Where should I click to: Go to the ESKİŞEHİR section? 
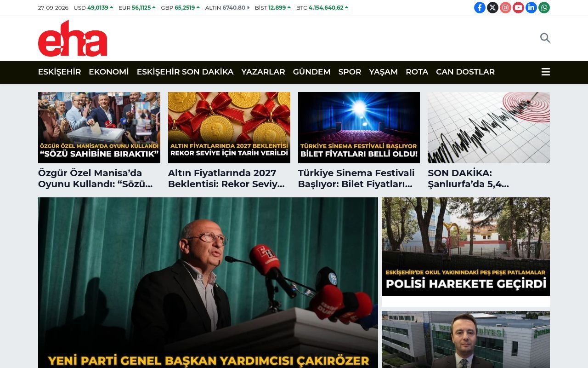coord(59,72)
